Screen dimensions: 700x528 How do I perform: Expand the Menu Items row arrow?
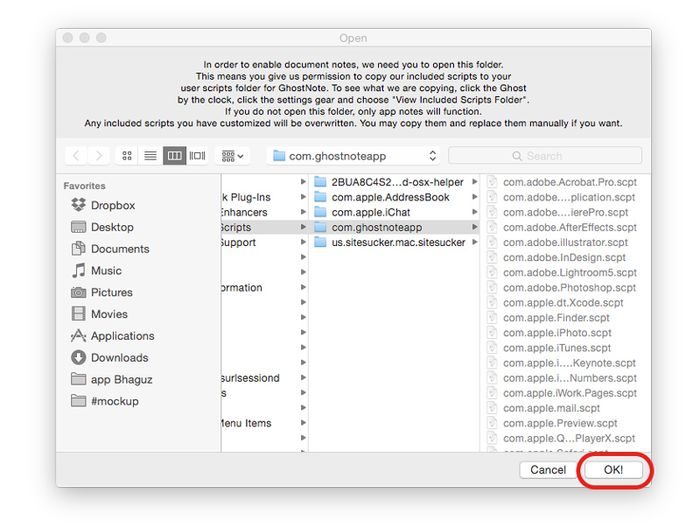(x=303, y=423)
